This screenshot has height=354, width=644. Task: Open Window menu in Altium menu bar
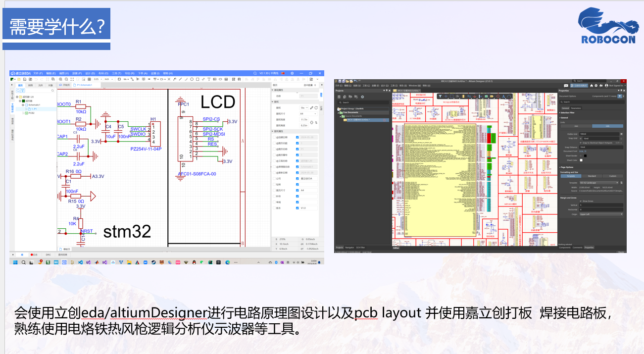pyautogui.click(x=415, y=86)
